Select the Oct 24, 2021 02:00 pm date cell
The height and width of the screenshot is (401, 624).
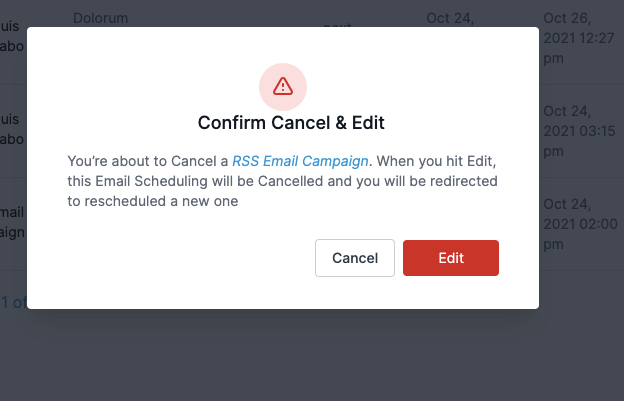pyautogui.click(x=580, y=214)
